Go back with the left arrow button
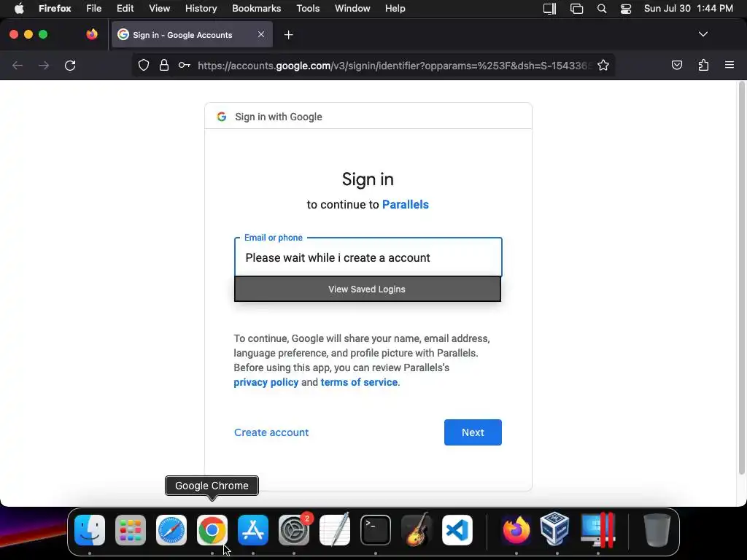Screen dimensions: 747x560 click(18, 65)
